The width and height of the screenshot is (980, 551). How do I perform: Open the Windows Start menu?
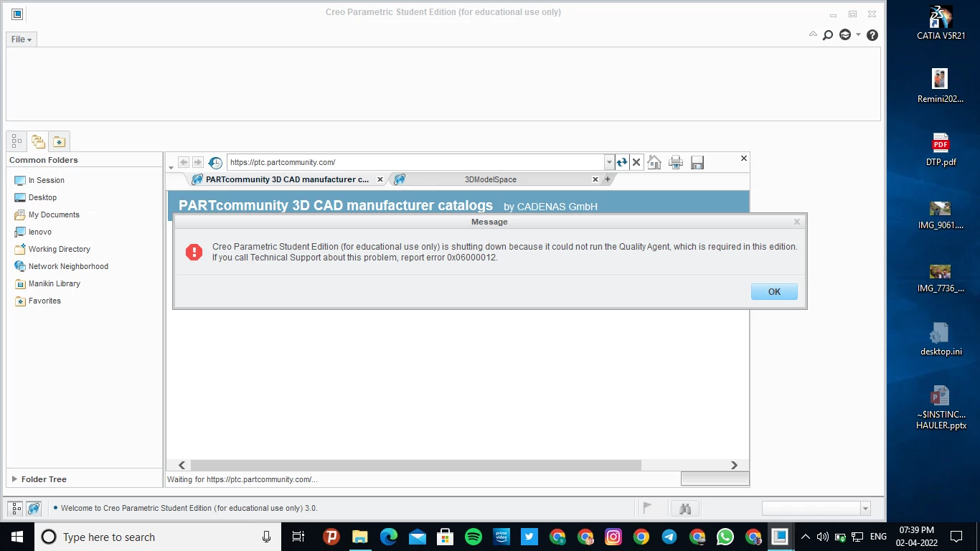17,537
